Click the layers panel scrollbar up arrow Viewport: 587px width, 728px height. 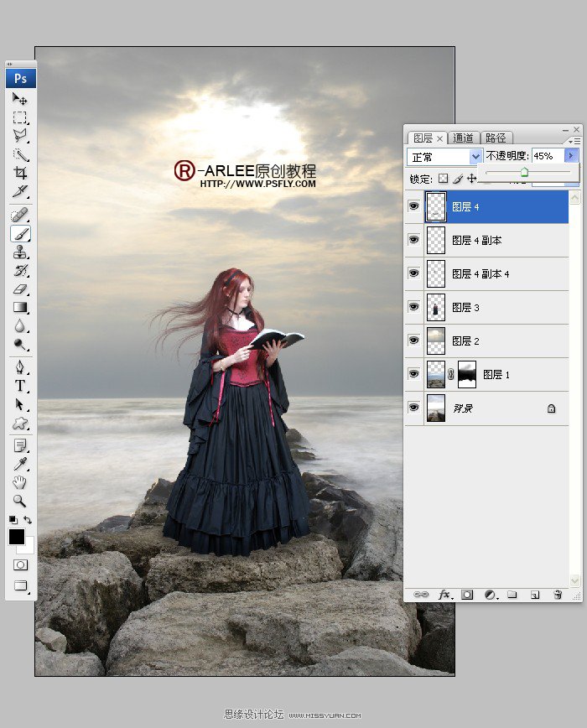[x=574, y=198]
